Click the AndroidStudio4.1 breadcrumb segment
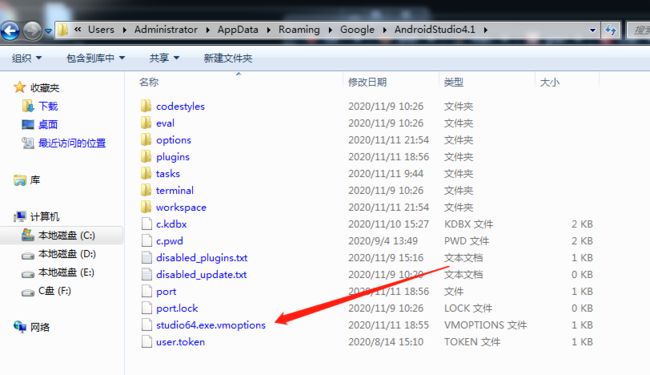This screenshot has width=650, height=375. click(x=434, y=30)
